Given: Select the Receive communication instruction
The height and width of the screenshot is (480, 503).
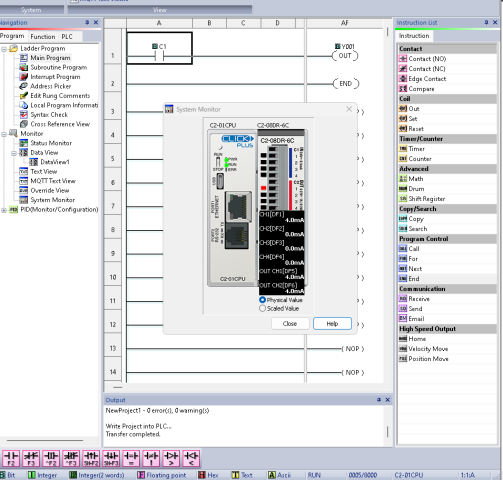Looking at the screenshot, I should coord(419,299).
